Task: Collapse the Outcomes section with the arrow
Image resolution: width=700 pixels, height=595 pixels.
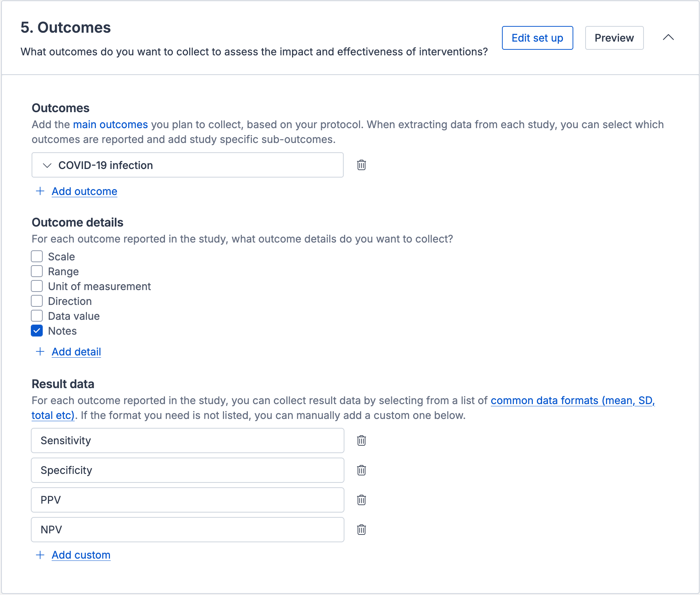Action: [668, 38]
